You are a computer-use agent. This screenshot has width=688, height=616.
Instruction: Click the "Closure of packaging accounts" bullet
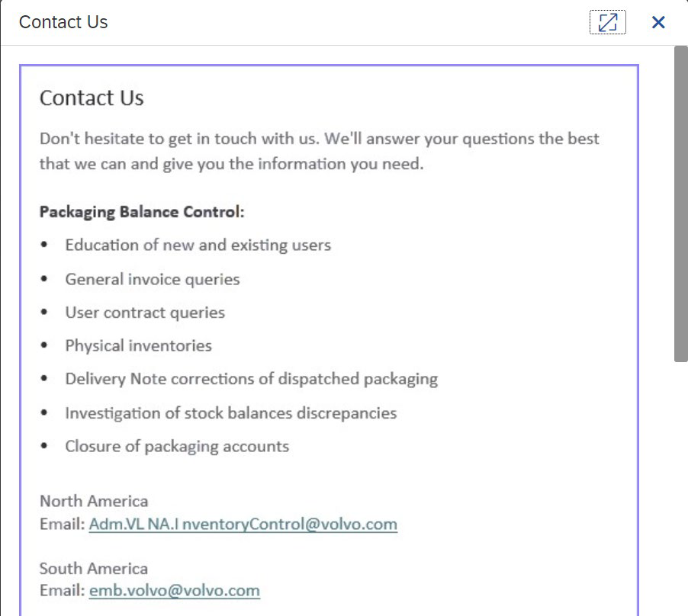pyautogui.click(x=177, y=446)
